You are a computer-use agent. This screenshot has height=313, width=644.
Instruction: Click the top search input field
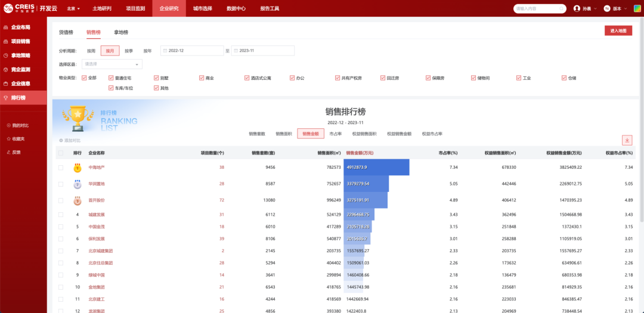[x=539, y=8]
